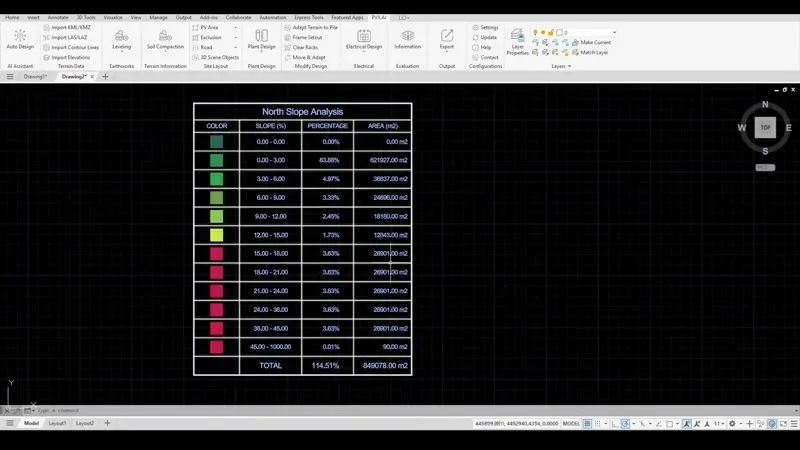Open the file tabs hamburger menu
Screen dimensions: 800x450
click(10, 77)
